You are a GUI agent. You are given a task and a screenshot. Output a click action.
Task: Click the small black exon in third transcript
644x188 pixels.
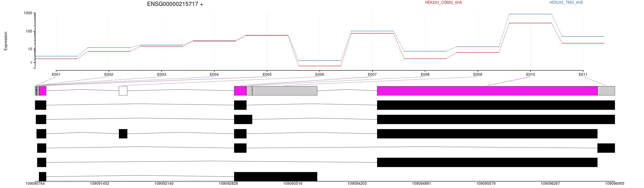point(123,134)
